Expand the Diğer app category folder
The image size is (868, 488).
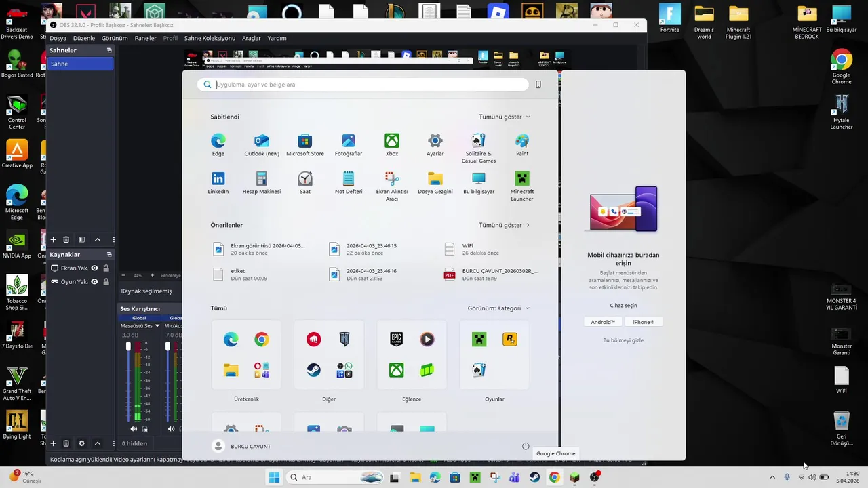pos(329,356)
